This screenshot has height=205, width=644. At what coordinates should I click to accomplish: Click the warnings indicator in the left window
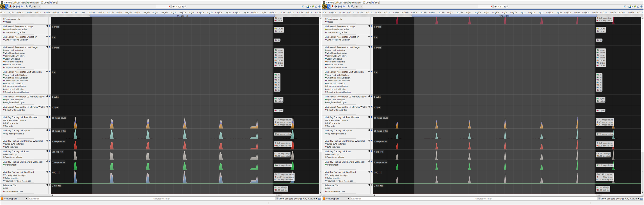pyautogui.click(x=3, y=7)
